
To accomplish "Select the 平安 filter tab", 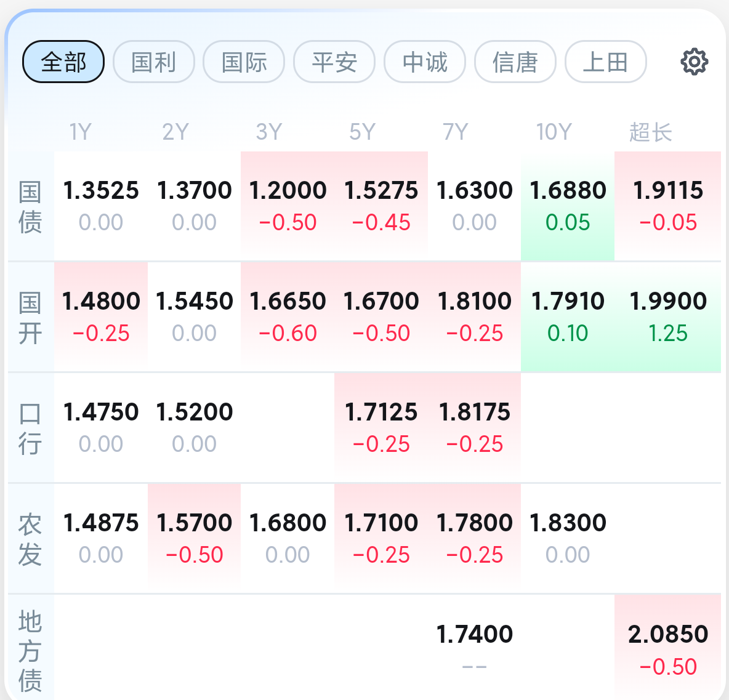I will point(334,62).
